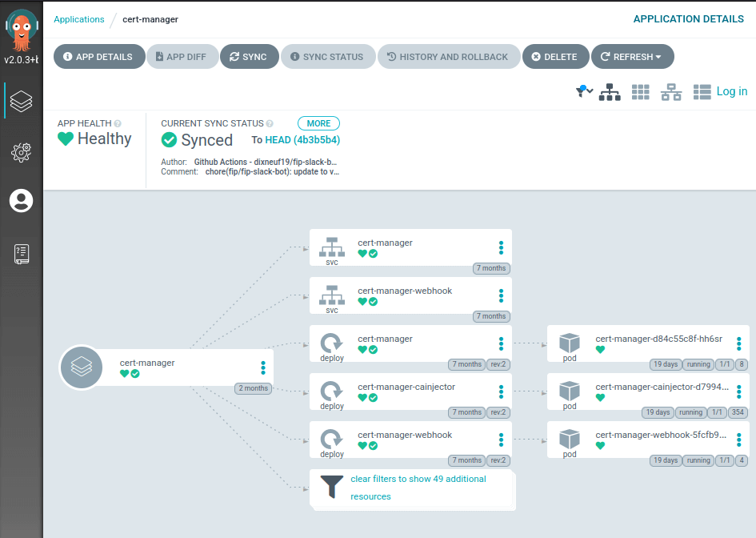
Task: Open HISTORY AND ROLLBACK
Action: click(448, 57)
